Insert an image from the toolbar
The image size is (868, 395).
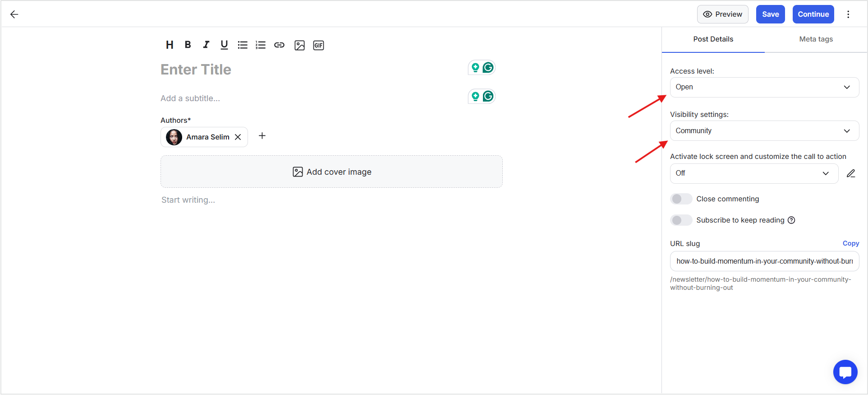pyautogui.click(x=299, y=45)
